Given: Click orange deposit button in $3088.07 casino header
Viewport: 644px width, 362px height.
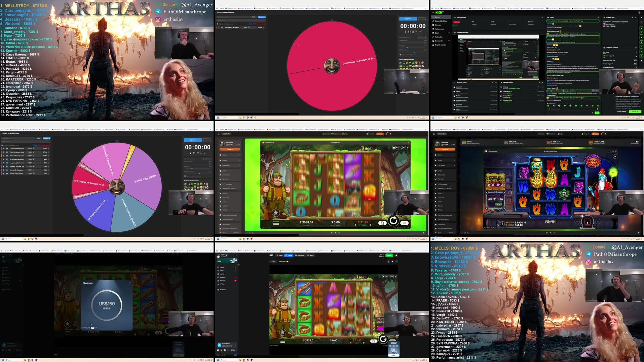Looking at the screenshot, I should click(380, 134).
